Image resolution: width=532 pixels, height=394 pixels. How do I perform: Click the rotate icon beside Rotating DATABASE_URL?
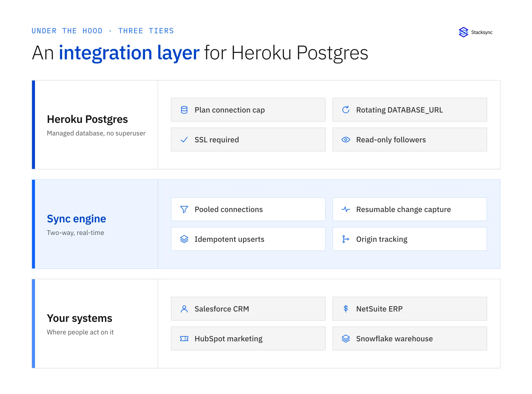(x=346, y=110)
